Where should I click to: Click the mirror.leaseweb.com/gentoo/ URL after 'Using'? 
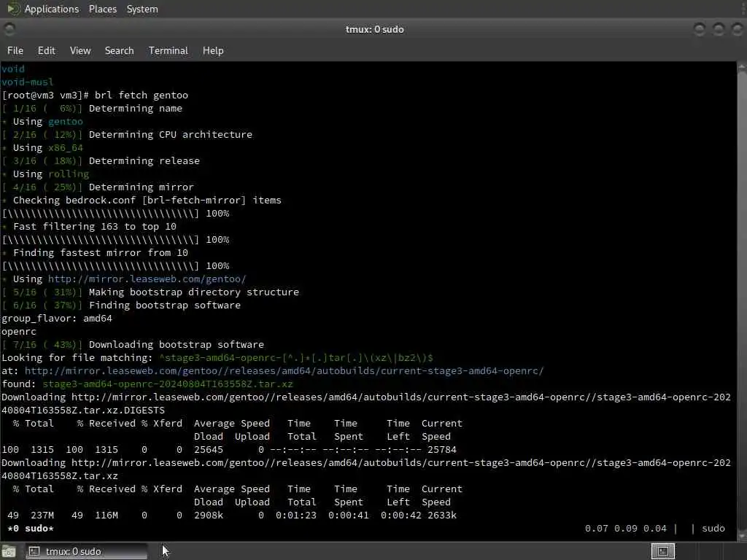coord(147,279)
